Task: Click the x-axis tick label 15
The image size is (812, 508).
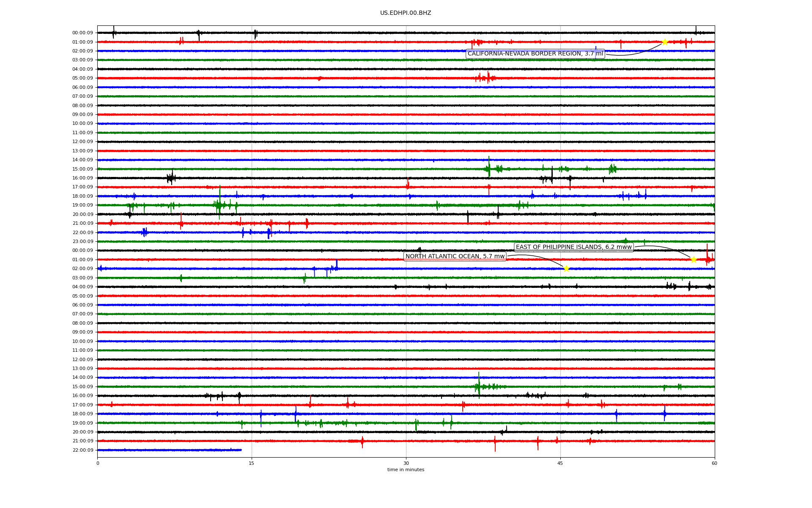Action: point(252,463)
